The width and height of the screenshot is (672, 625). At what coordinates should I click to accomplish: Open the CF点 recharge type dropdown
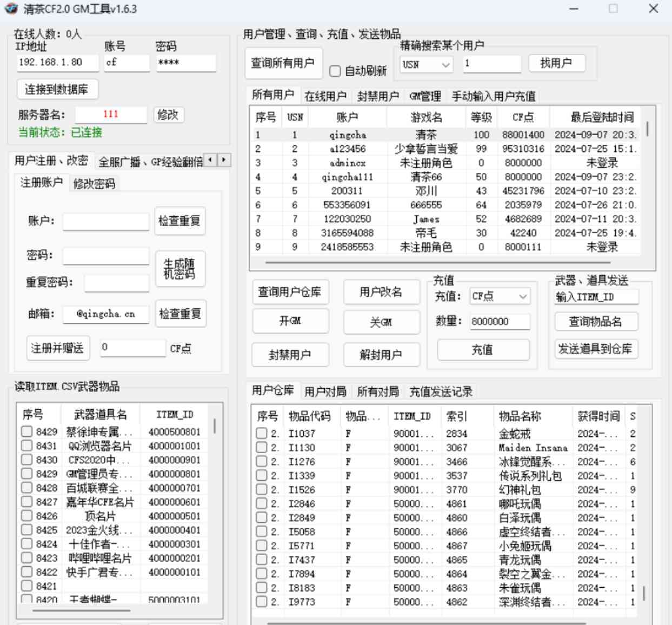tap(500, 296)
